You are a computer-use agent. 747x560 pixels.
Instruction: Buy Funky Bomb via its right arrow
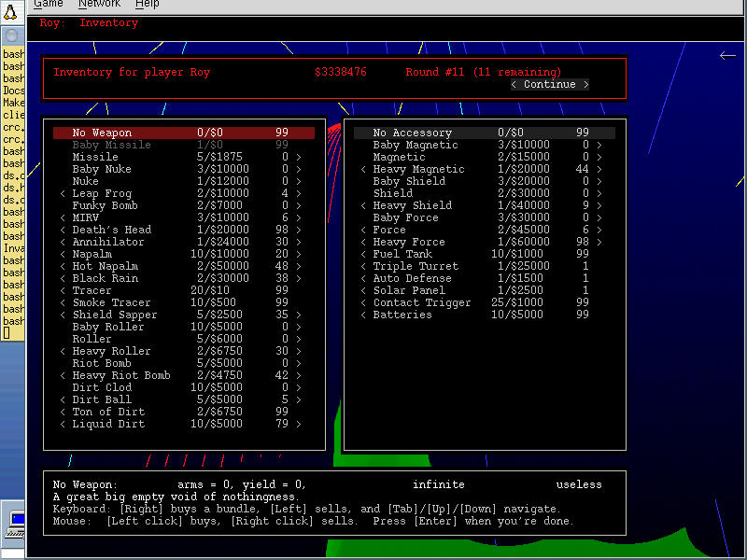click(299, 205)
